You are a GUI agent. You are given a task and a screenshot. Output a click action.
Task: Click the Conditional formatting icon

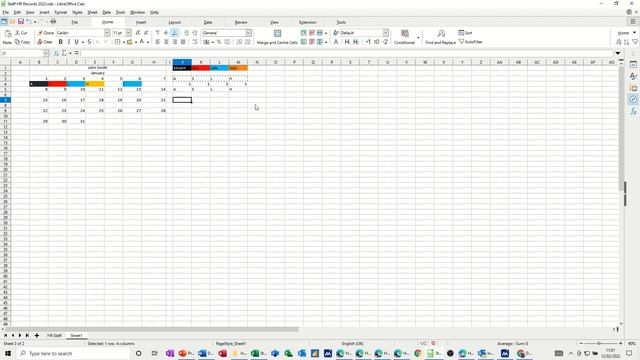click(404, 33)
